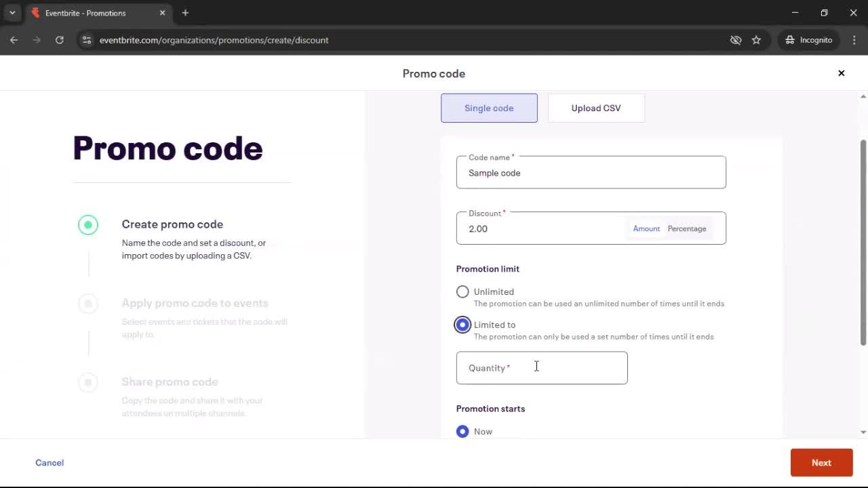Open the Chrome three-dot menu
This screenshot has width=868, height=488.
tap(854, 40)
